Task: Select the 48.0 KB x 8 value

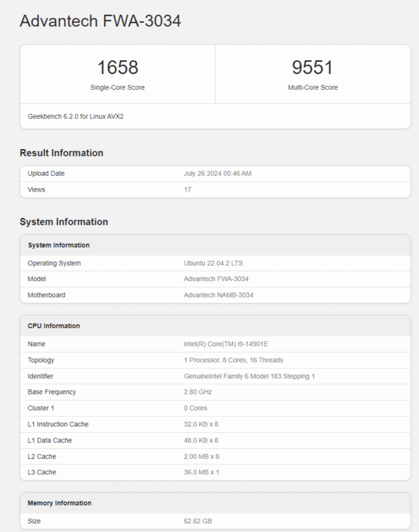Action: pos(201,441)
